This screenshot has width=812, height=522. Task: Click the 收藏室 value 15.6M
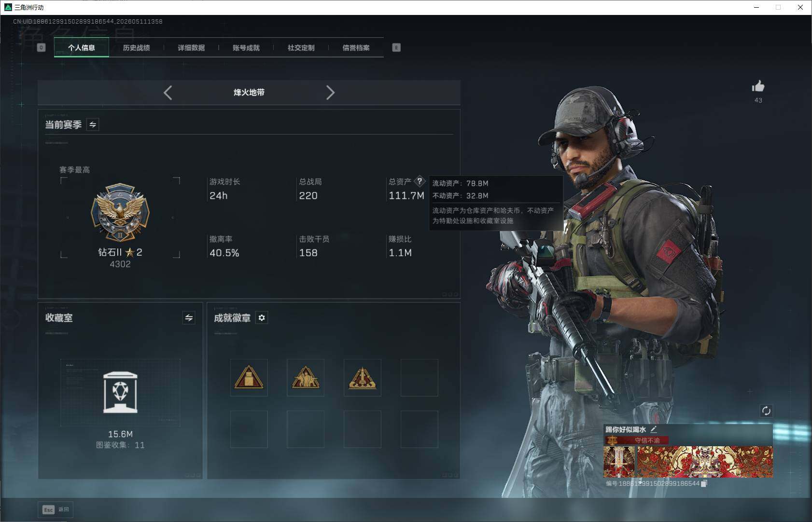coord(120,434)
